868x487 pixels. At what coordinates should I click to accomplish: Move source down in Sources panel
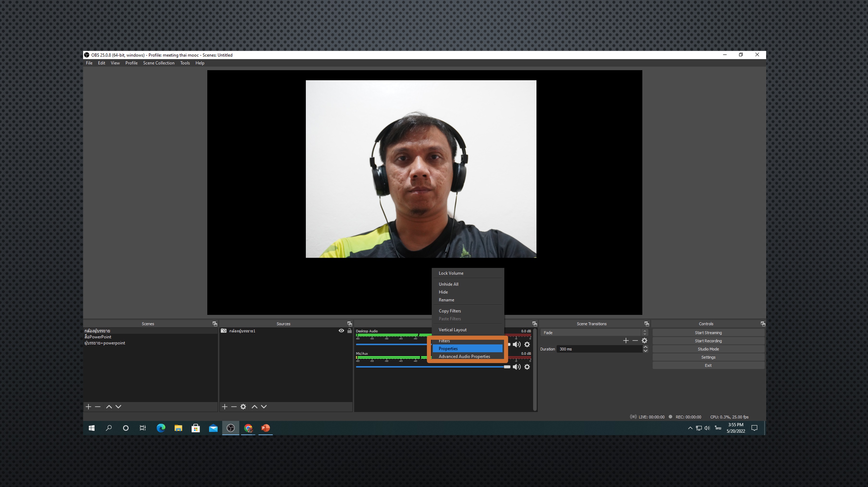tap(264, 407)
